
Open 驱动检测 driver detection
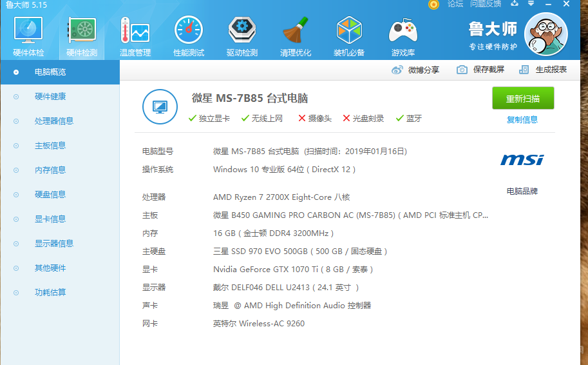242,37
